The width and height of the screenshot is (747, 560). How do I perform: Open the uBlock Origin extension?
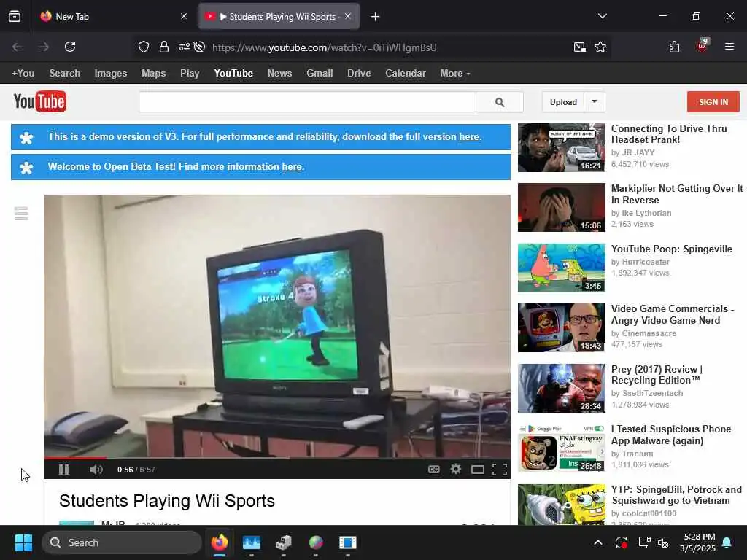pos(702,46)
